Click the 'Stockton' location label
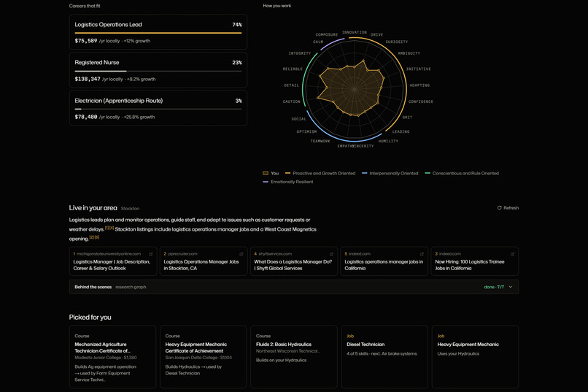 130,209
